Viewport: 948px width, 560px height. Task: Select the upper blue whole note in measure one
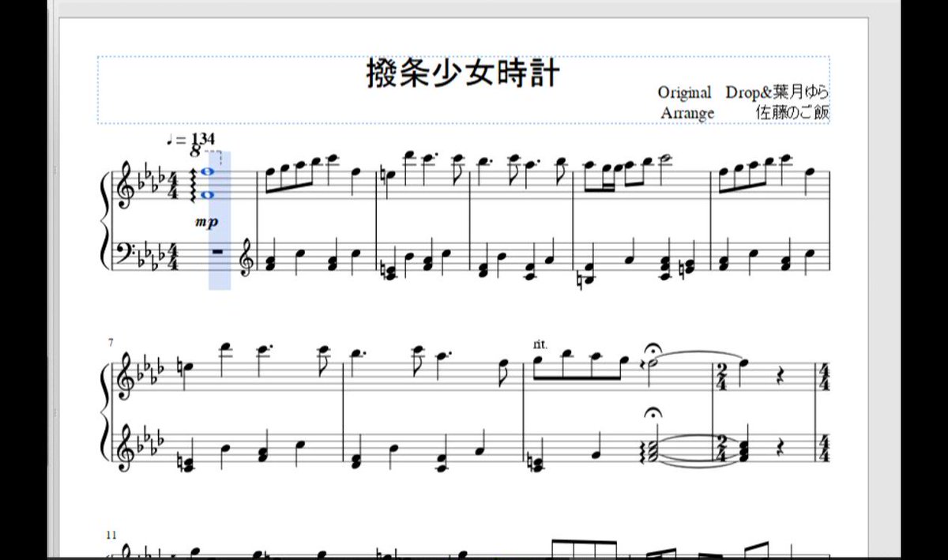pyautogui.click(x=209, y=171)
